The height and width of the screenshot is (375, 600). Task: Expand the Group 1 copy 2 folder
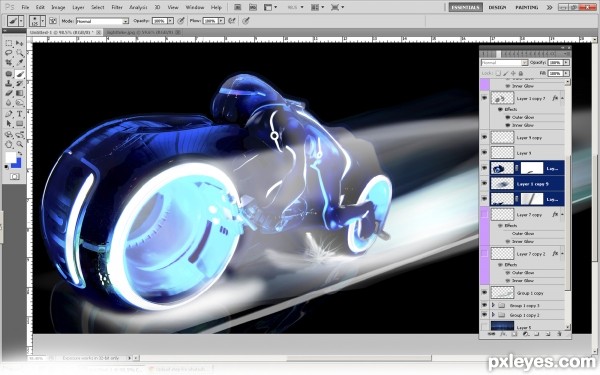[493, 315]
